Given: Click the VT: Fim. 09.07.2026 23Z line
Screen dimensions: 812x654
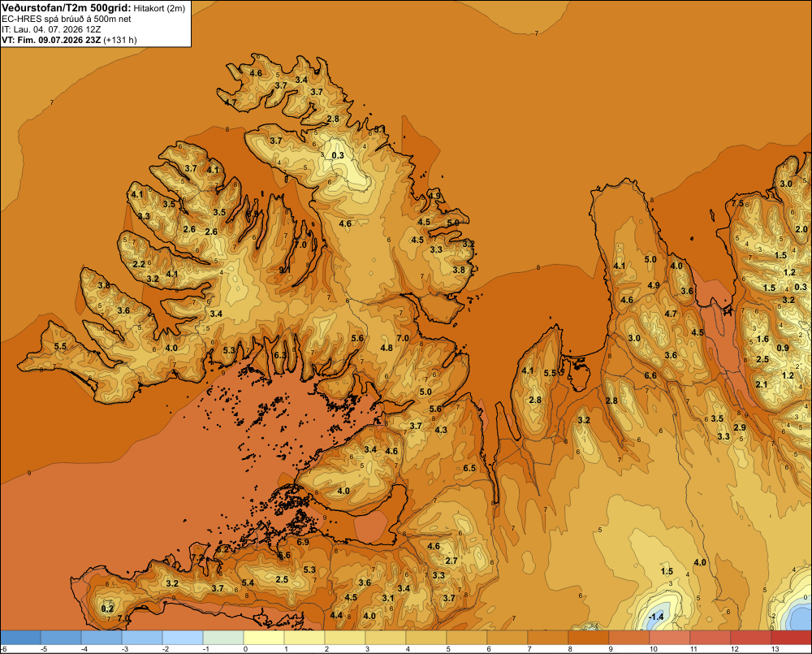Looking at the screenshot, I should (x=69, y=40).
